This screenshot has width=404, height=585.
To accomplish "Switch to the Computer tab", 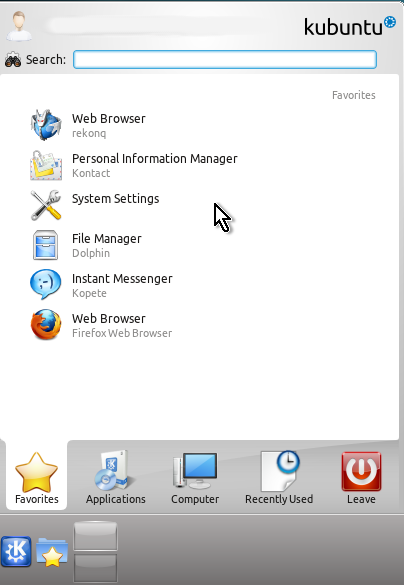I will (x=195, y=478).
